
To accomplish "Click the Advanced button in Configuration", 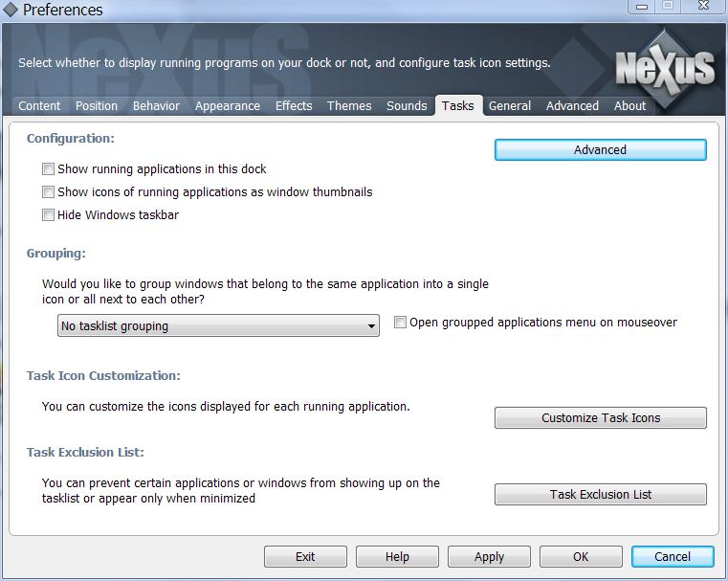I will 600,150.
